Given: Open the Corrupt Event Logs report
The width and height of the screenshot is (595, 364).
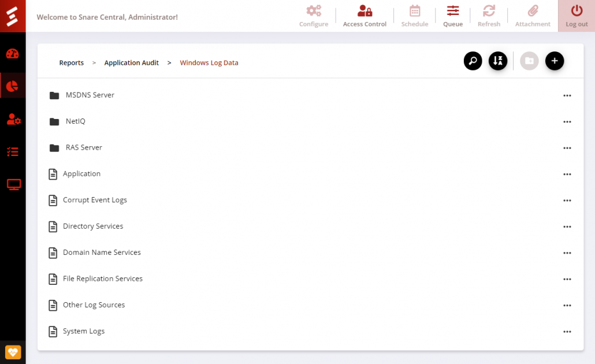Looking at the screenshot, I should point(95,200).
